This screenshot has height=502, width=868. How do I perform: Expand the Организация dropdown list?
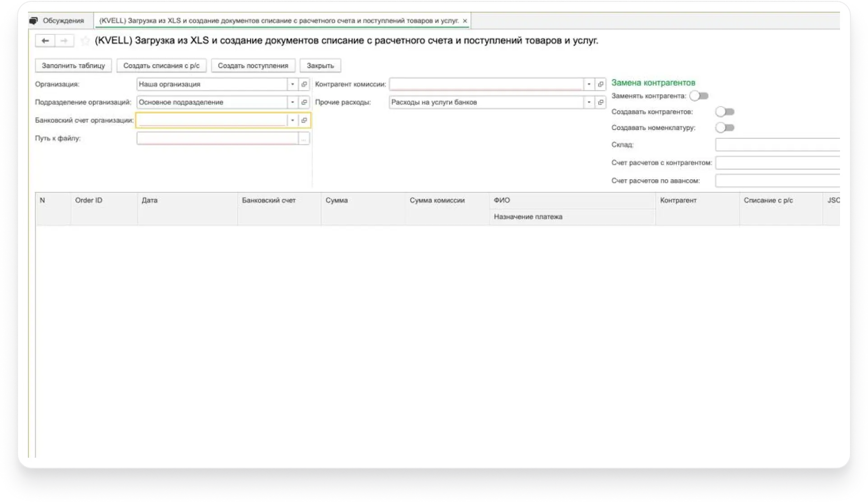tap(292, 84)
